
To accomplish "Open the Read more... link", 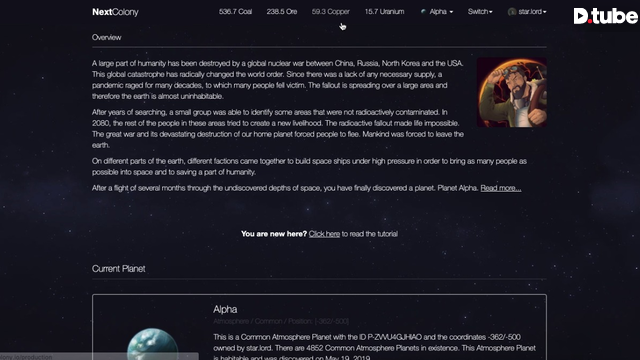I will click(501, 188).
